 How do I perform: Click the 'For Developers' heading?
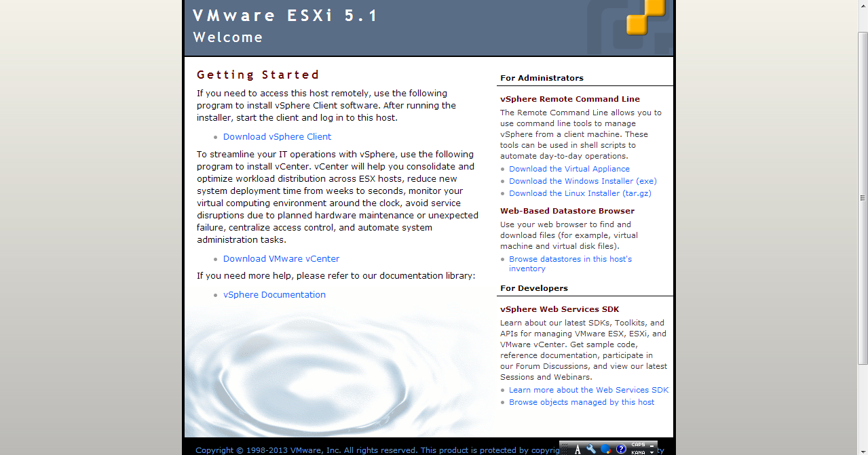click(x=534, y=288)
